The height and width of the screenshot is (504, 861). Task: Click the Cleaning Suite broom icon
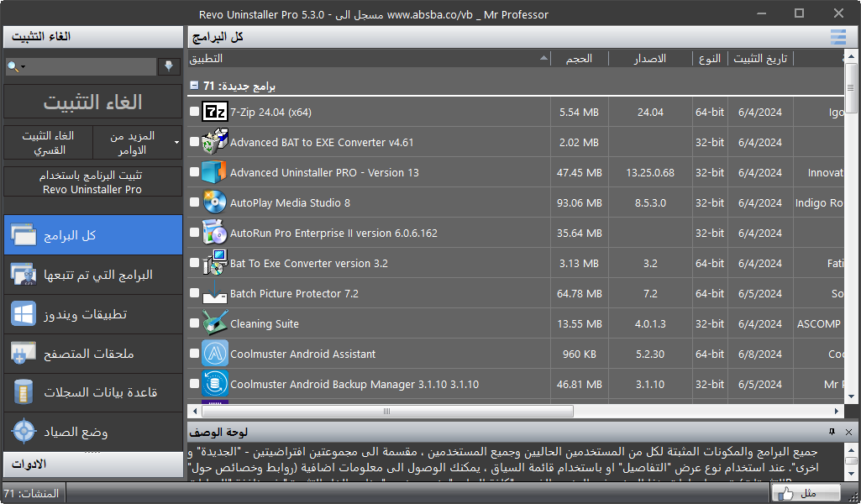pos(216,323)
